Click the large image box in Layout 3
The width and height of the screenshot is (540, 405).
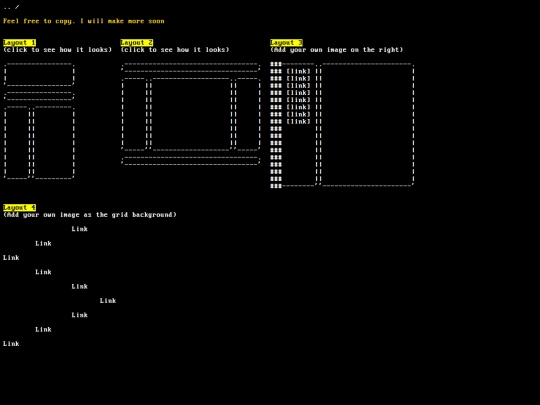point(367,124)
